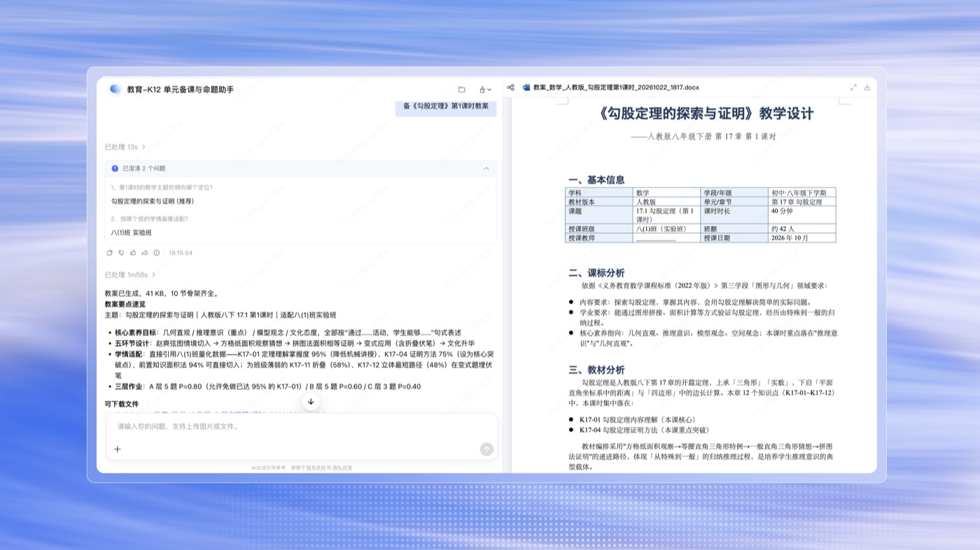The height and width of the screenshot is (550, 980).
Task: Click the thumbs-down icon under the clarification
Action: [x=121, y=253]
